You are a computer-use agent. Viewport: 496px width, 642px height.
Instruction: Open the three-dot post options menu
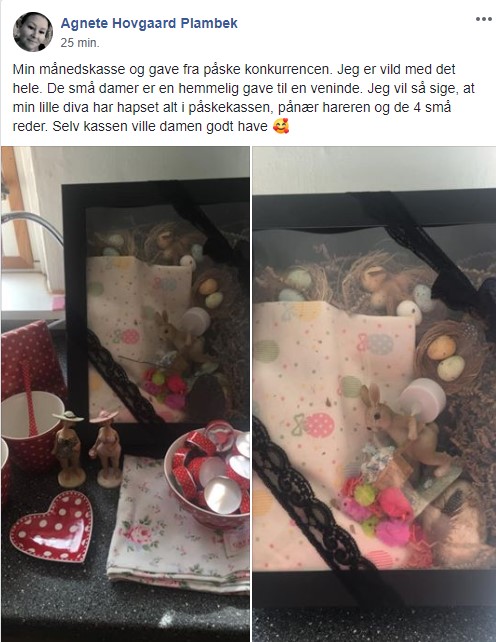483,19
